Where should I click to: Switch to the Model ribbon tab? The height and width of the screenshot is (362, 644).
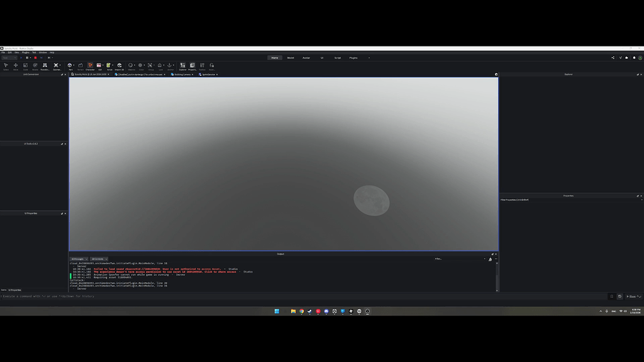tap(291, 58)
